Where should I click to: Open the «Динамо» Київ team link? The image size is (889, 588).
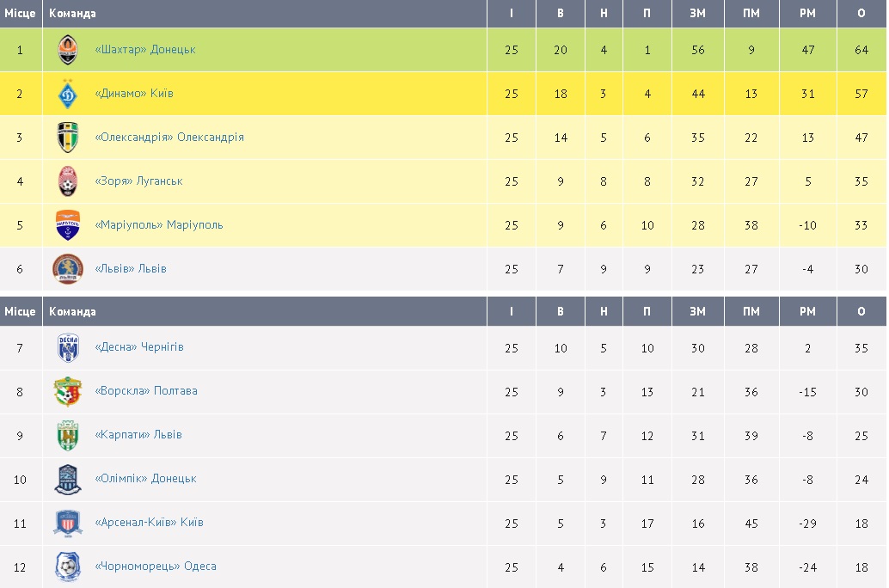point(134,94)
